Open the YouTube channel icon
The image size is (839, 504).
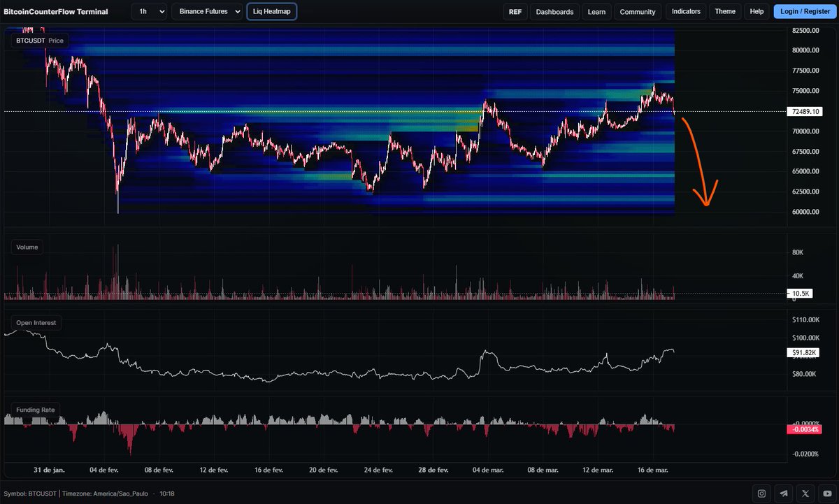[826, 493]
